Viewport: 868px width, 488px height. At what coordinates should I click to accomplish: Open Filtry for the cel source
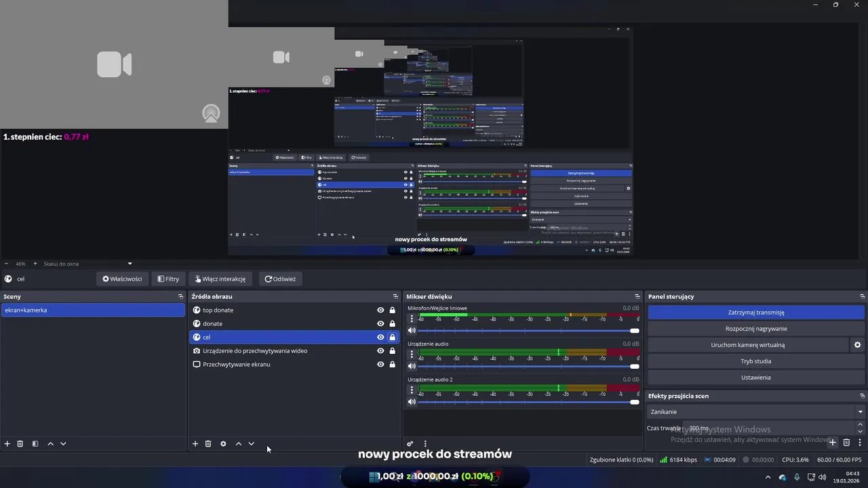pos(168,279)
